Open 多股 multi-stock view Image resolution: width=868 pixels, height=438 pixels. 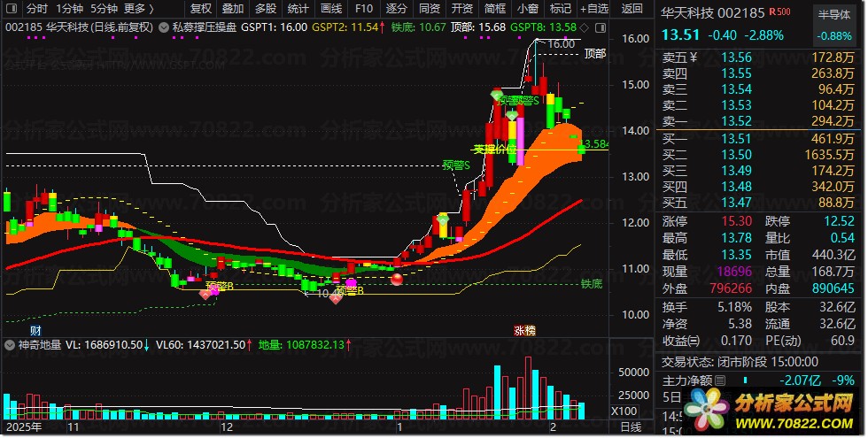click(265, 9)
